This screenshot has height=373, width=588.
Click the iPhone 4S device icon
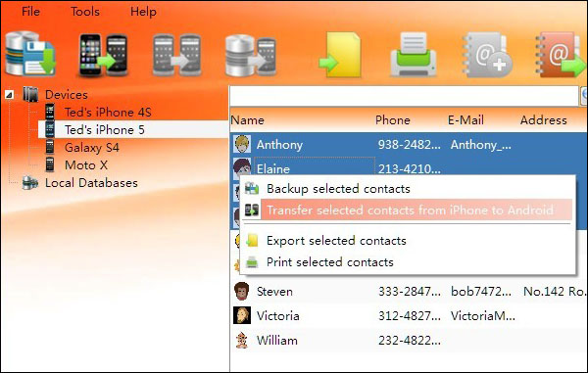[50, 112]
